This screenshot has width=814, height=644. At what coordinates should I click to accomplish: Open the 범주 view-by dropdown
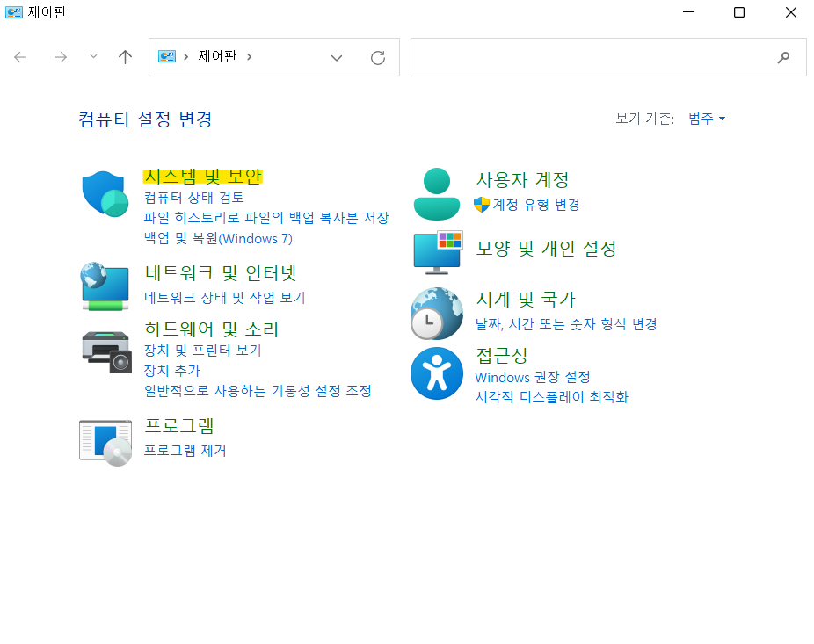707,119
